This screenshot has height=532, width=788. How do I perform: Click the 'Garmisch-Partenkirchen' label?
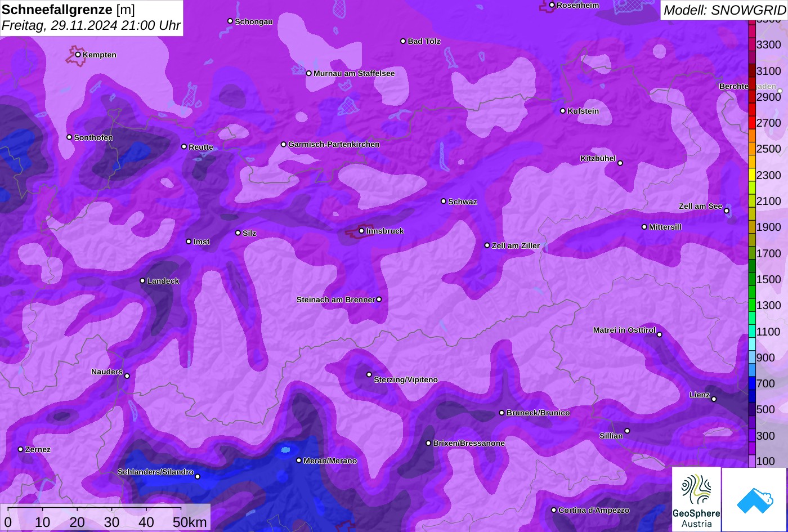click(334, 144)
